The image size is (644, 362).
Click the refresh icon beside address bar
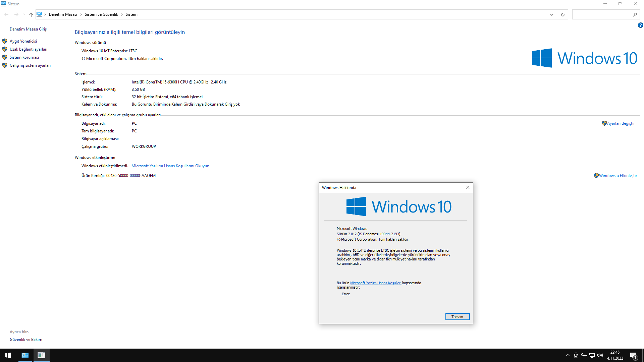point(562,14)
